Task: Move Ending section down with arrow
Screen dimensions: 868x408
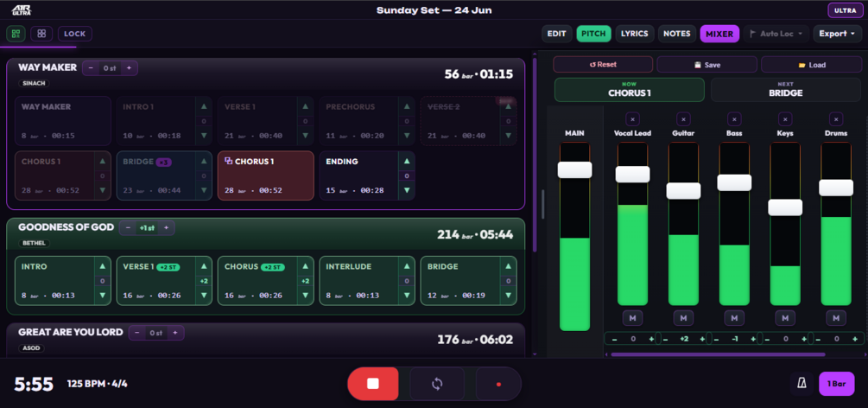Action: [407, 190]
